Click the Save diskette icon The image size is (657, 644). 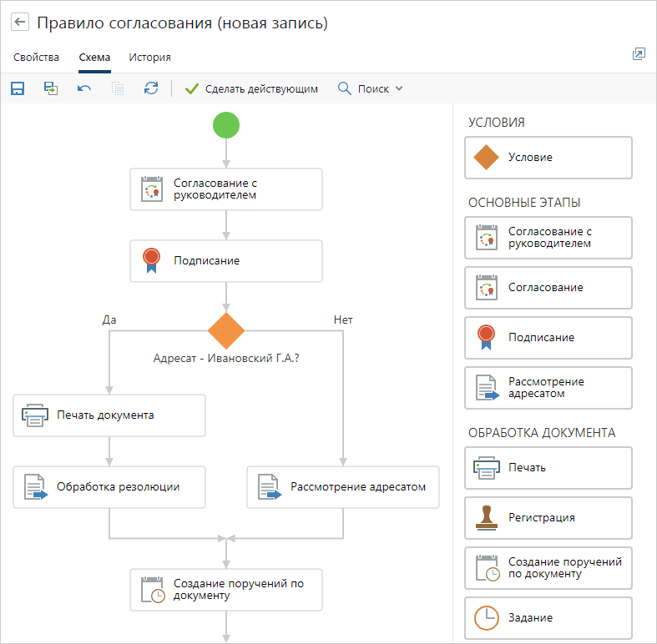click(18, 88)
